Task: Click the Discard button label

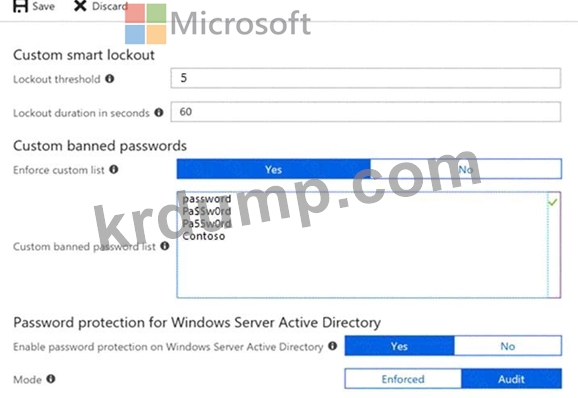Action: click(x=110, y=6)
